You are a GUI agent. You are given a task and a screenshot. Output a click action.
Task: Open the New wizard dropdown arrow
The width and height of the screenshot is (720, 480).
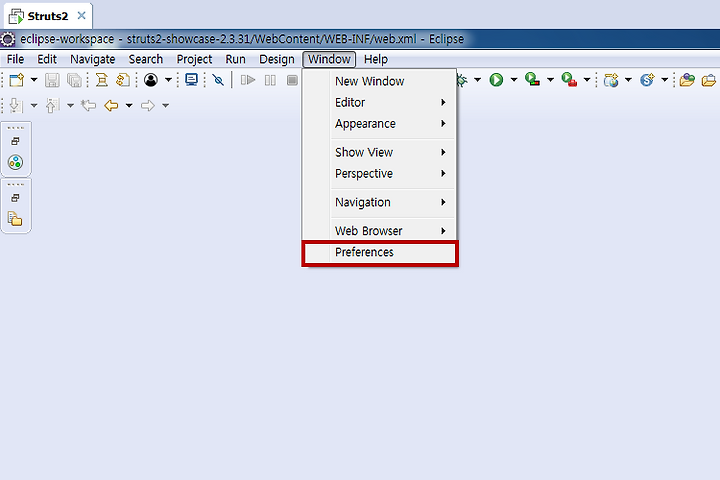[34, 80]
